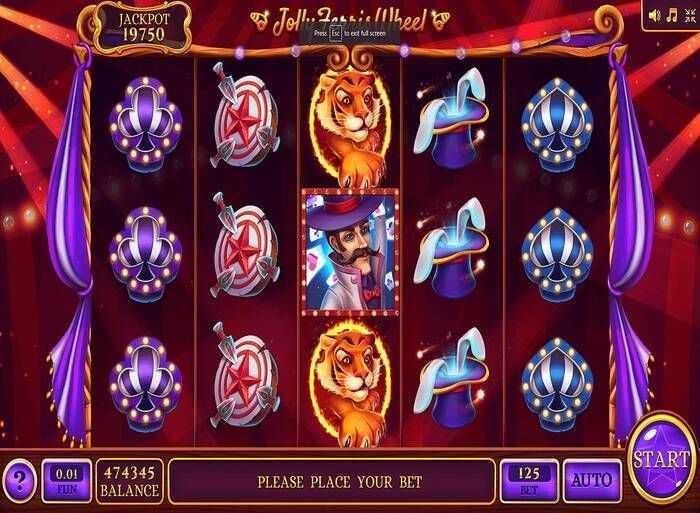The image size is (700, 513).
Task: Click the middle dartboard star target symbol
Action: 245,250
